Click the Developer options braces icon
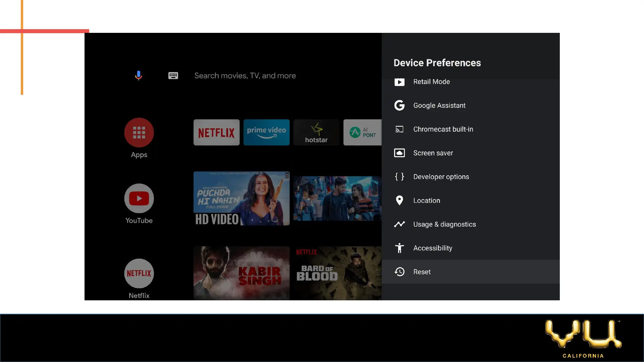644x362 pixels. click(x=399, y=177)
